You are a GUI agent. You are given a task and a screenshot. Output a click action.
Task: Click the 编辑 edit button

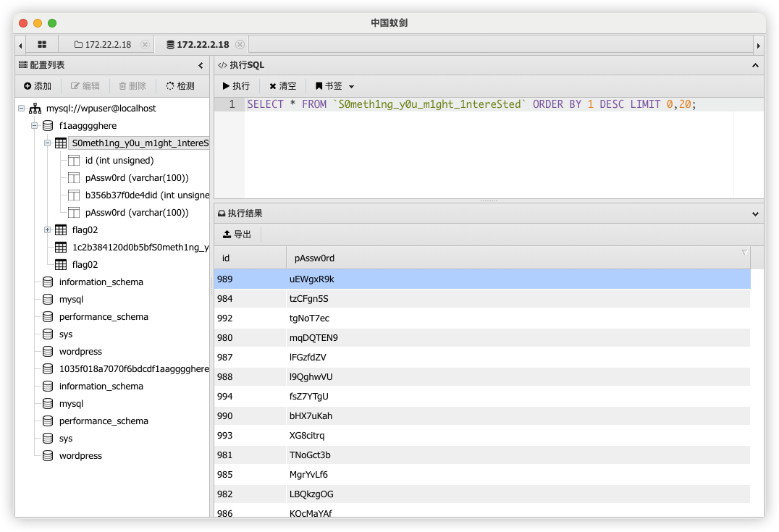[85, 86]
